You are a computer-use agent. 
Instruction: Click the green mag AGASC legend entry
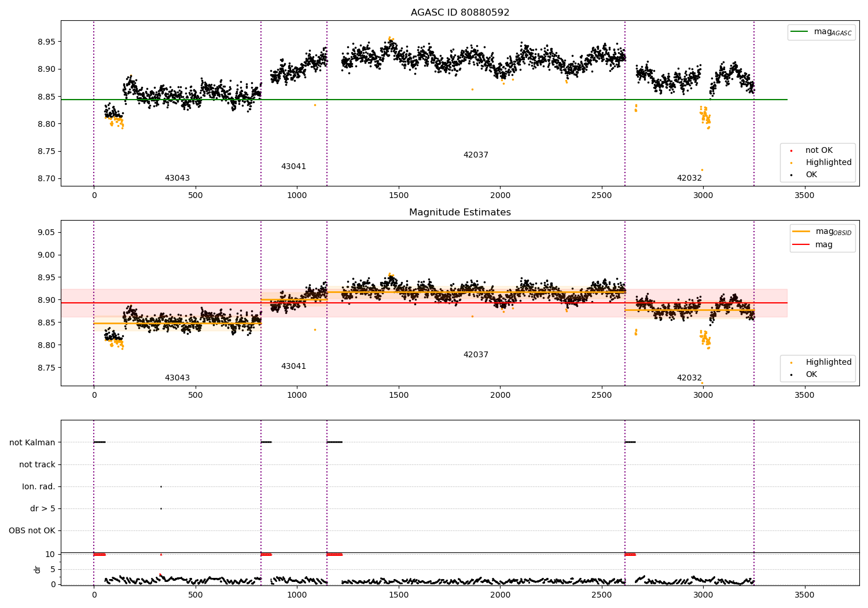coord(821,32)
